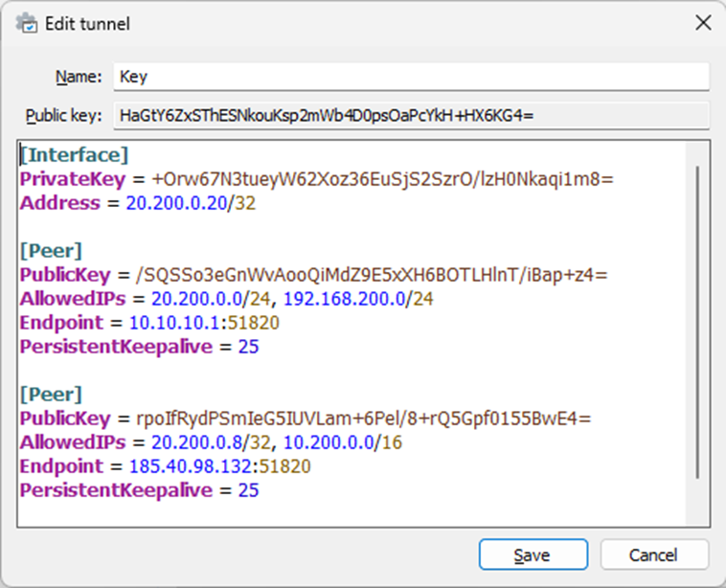
Task: Select the Public key field
Action: point(411,116)
